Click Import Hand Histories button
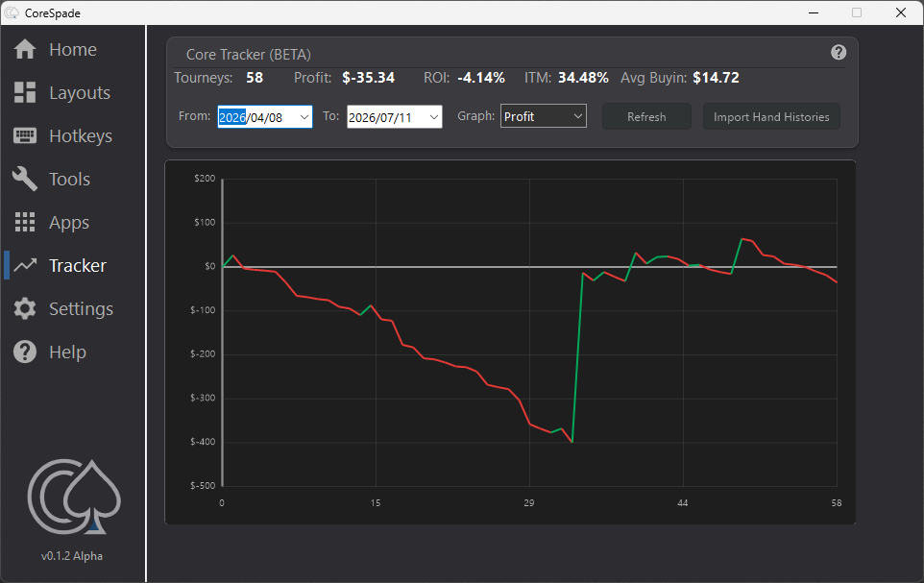 [771, 117]
